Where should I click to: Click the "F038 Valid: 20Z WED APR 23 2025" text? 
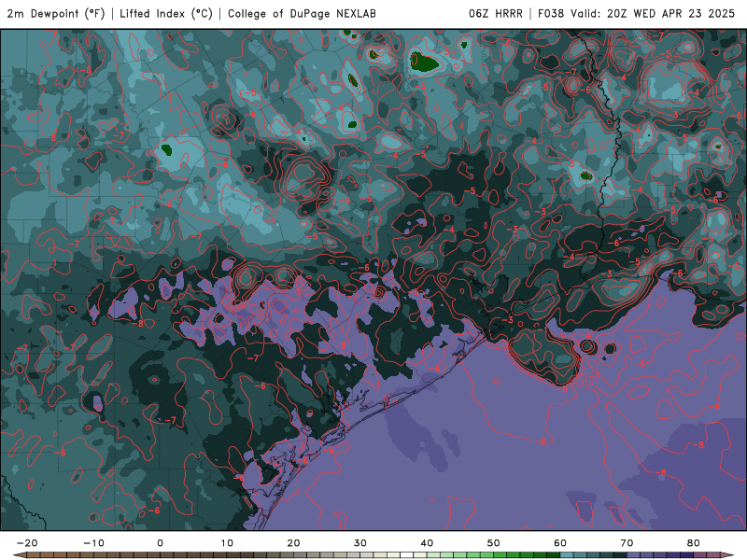pos(637,14)
